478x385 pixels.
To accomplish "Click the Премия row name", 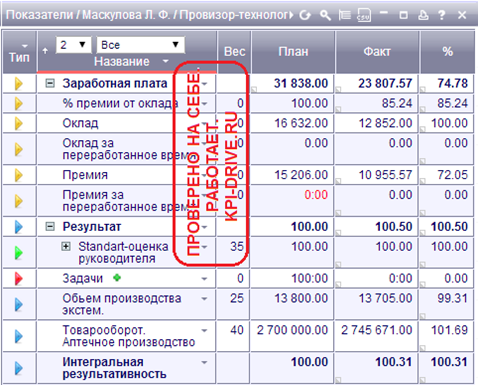I will (85, 175).
